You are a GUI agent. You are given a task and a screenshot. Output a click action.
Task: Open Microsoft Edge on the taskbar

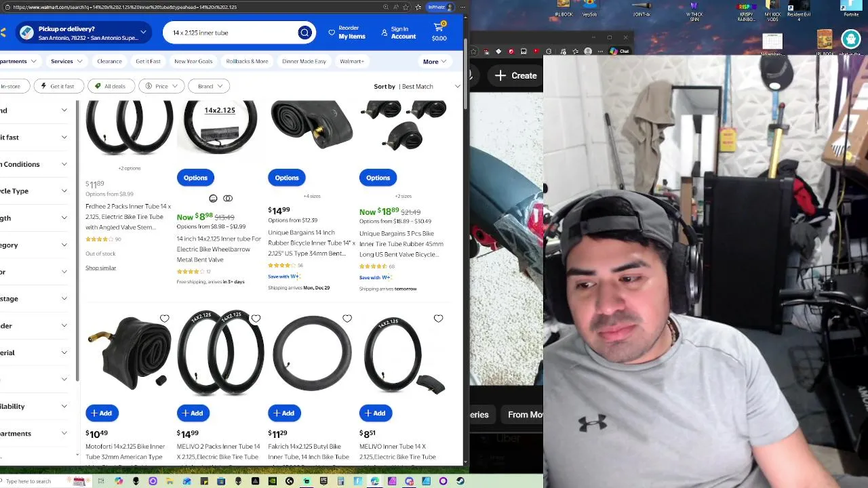pyautogui.click(x=375, y=481)
